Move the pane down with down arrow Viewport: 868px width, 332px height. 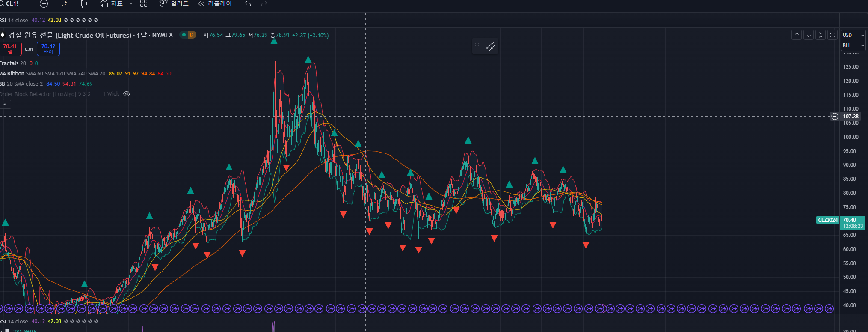[x=809, y=35]
